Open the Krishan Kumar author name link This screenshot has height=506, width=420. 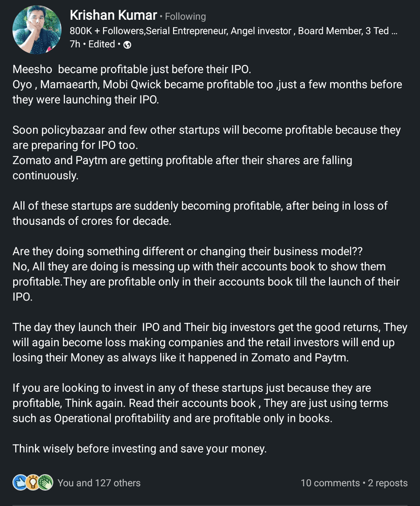tap(113, 16)
